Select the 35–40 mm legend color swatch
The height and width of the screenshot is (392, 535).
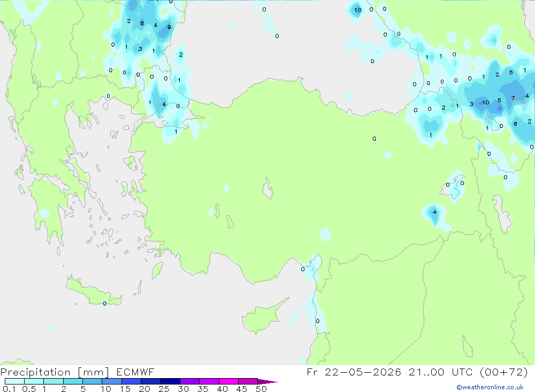209,381
